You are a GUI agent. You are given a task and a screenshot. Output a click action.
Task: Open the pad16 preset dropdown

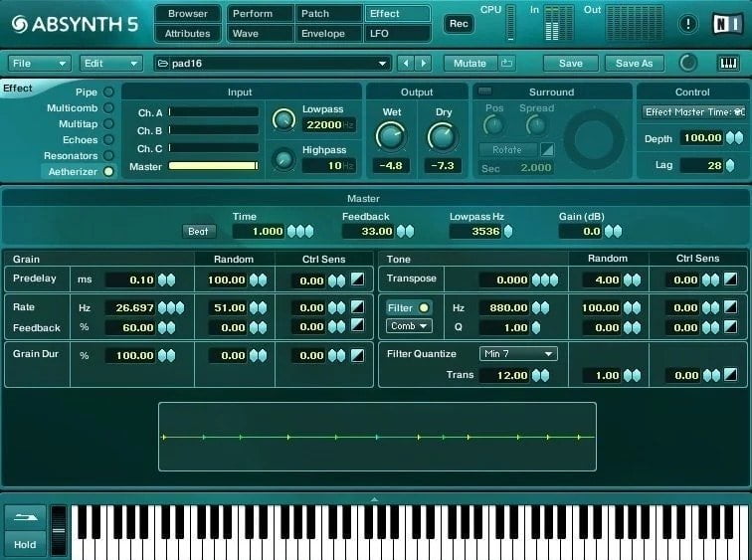273,64
